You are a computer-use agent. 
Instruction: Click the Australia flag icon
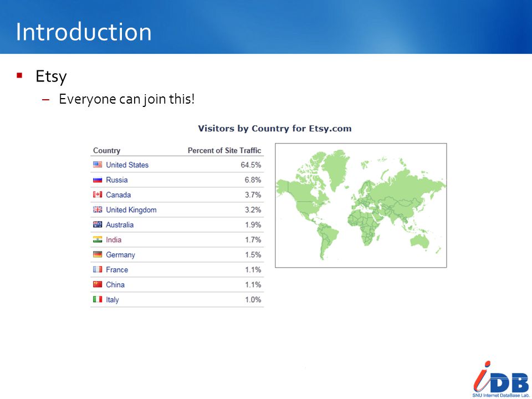click(x=98, y=224)
